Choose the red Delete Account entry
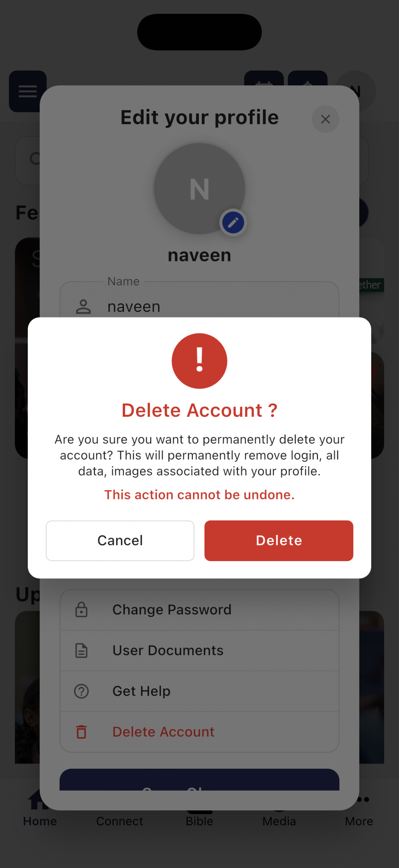The height and width of the screenshot is (868, 399). point(199,732)
